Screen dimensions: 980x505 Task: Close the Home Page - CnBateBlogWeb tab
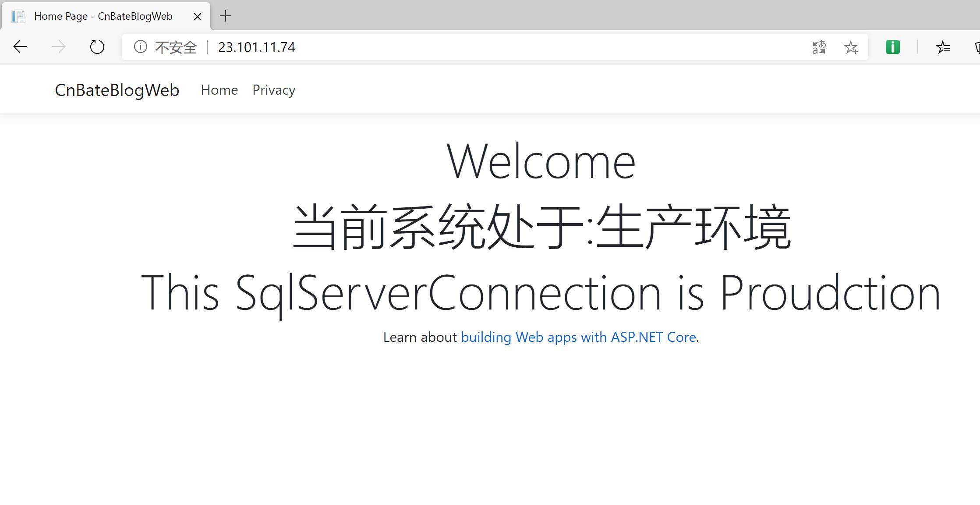[x=197, y=16]
